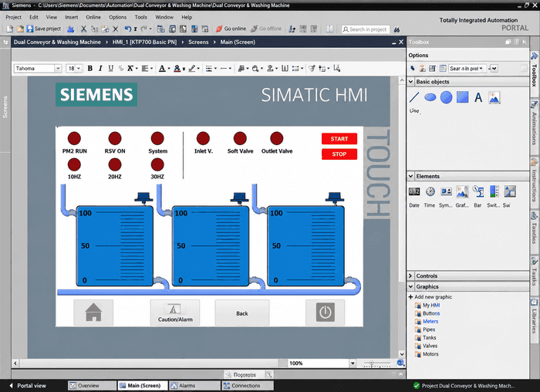Create a new project with page icon
The image size is (540, 392).
(9, 29)
